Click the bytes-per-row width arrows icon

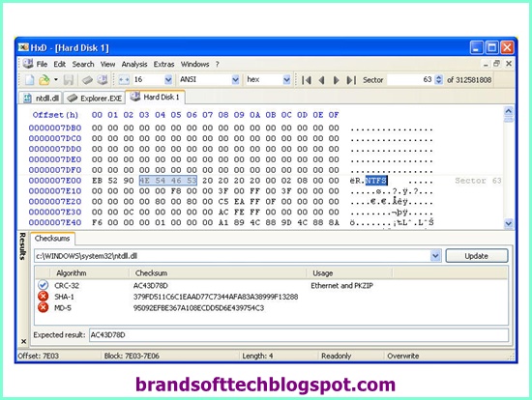124,80
